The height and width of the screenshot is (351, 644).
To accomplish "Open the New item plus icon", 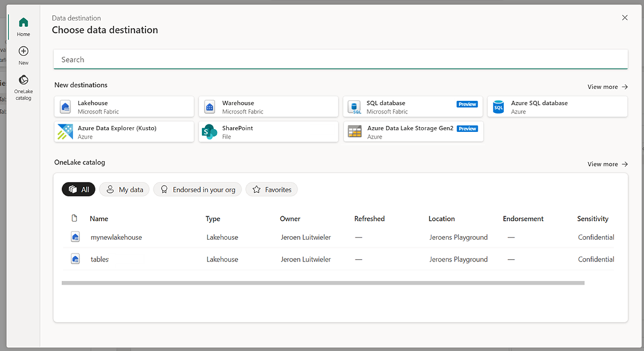I will (x=23, y=52).
